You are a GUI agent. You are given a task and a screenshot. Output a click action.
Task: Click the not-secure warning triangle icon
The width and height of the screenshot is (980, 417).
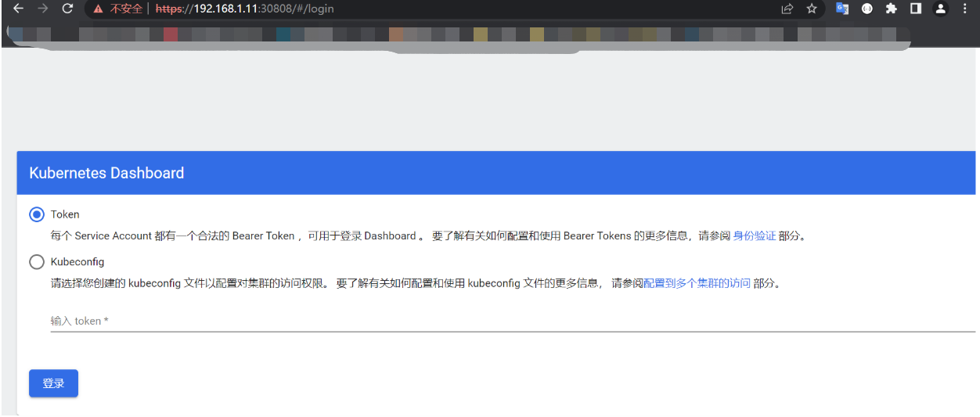point(98,9)
